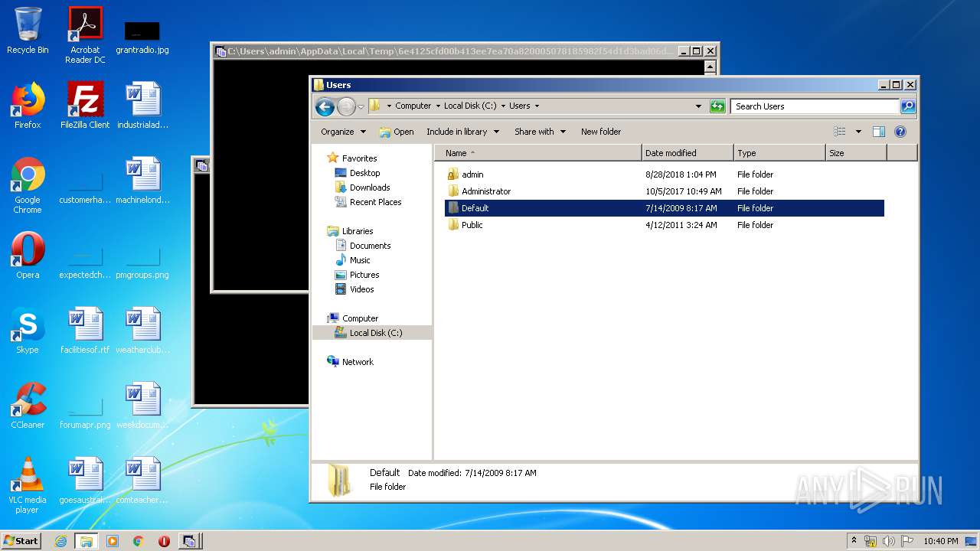The image size is (980, 551).
Task: Open Explorer help question mark icon
Action: point(900,132)
